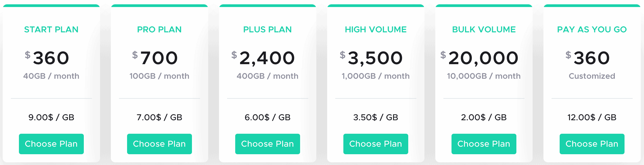Click the BULK VOLUME heading

484,29
